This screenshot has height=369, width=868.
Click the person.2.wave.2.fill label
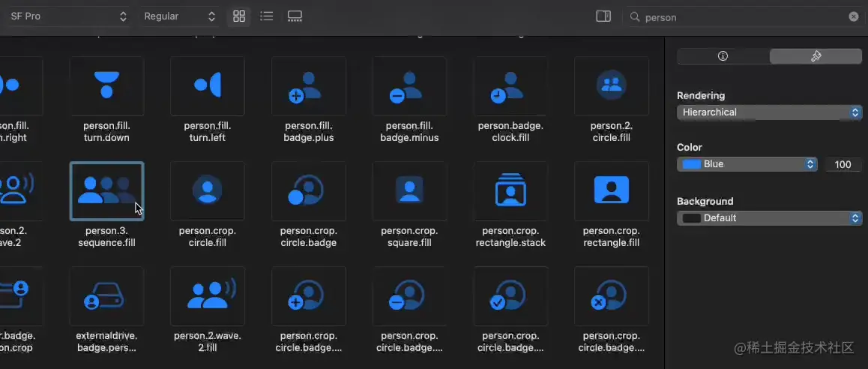click(208, 342)
